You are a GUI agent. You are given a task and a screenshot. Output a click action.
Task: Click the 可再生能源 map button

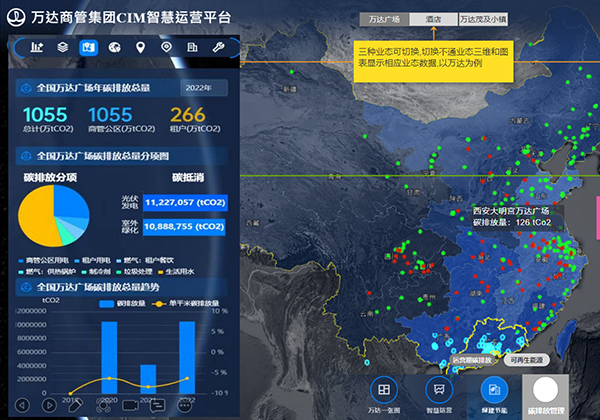click(x=524, y=358)
